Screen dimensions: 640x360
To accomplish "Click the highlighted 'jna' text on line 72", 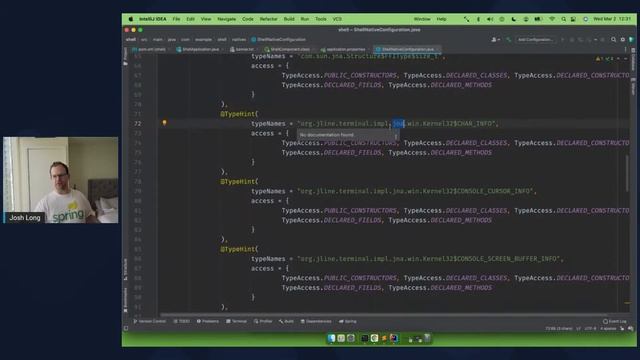I will click(x=398, y=123).
